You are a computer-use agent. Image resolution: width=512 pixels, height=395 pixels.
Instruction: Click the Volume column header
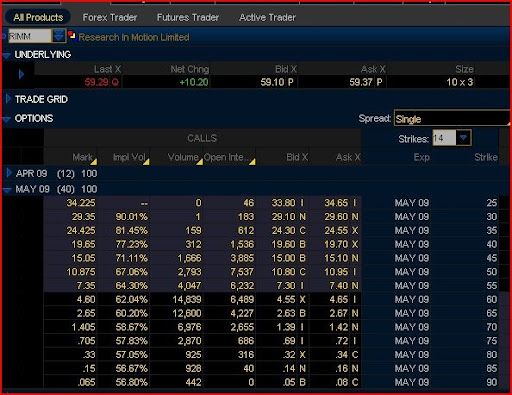183,157
